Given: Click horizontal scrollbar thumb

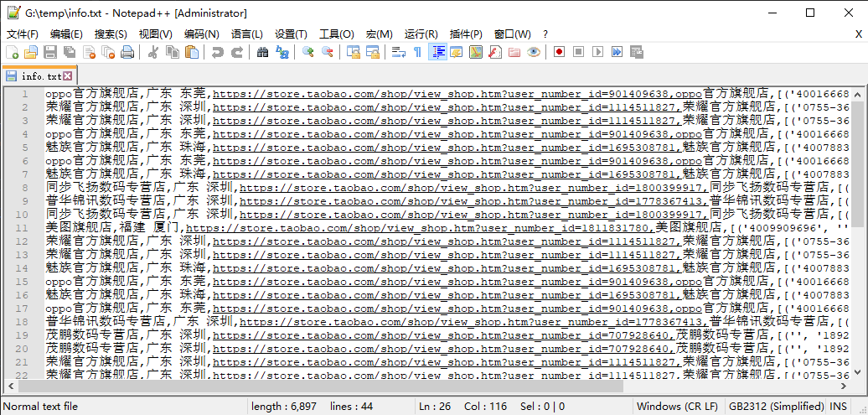Looking at the screenshot, I should click(x=321, y=386).
